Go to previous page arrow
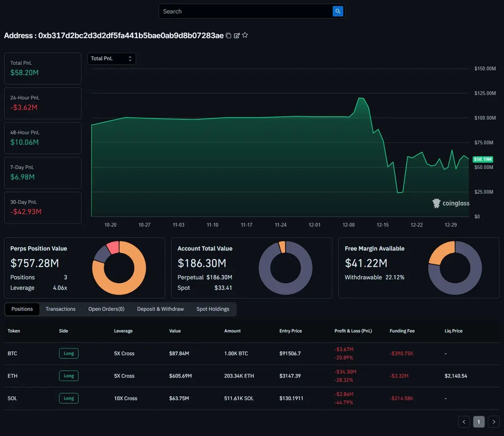 [464, 422]
